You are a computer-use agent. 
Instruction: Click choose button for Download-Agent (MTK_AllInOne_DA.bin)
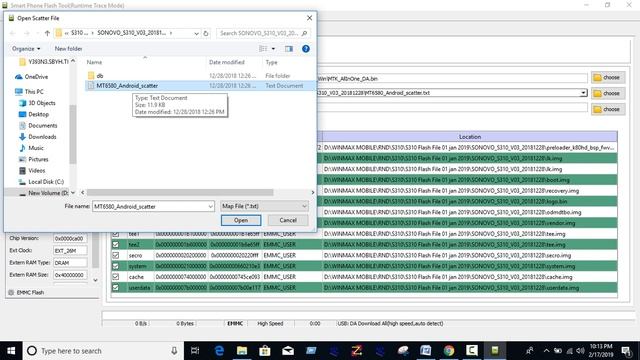pos(608,78)
